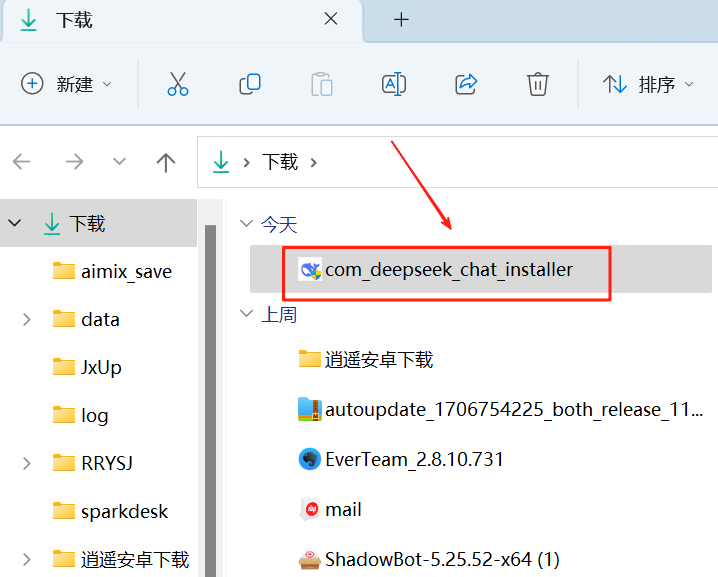Expand chevron before 下载 in breadcrumb
The width and height of the screenshot is (718, 577).
(x=246, y=163)
